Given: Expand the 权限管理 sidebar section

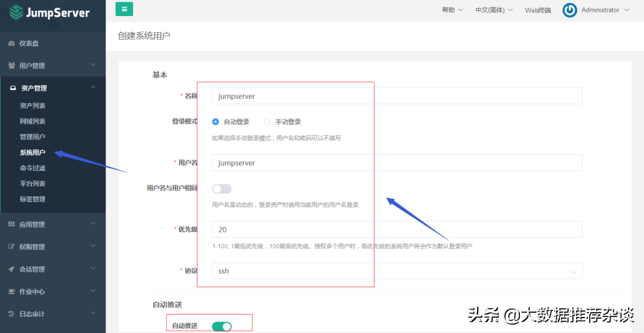Looking at the screenshot, I should coord(52,247).
